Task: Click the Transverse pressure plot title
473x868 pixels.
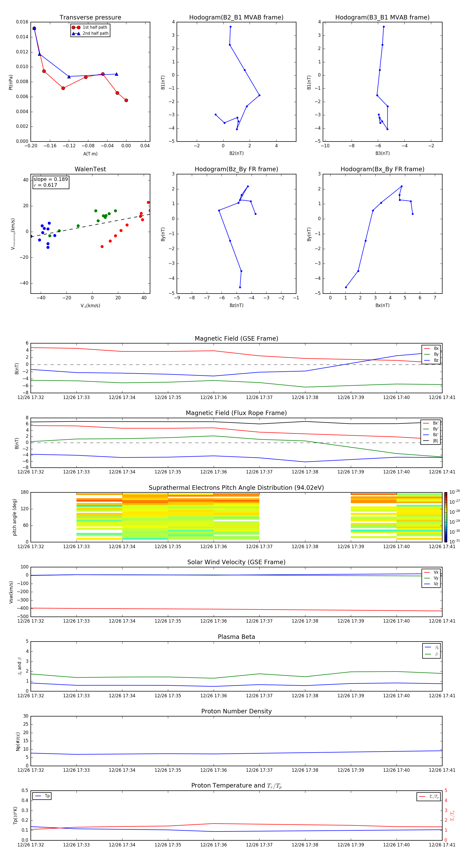Action: point(90,18)
